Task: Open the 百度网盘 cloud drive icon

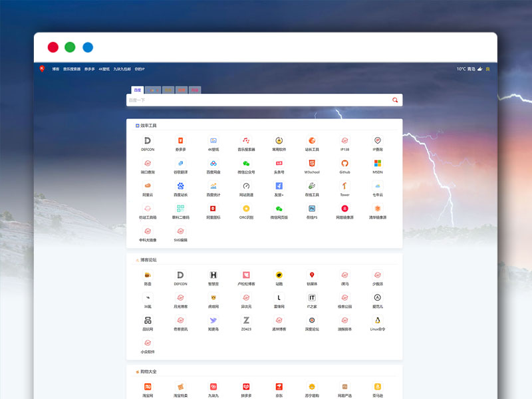Action: coord(213,164)
